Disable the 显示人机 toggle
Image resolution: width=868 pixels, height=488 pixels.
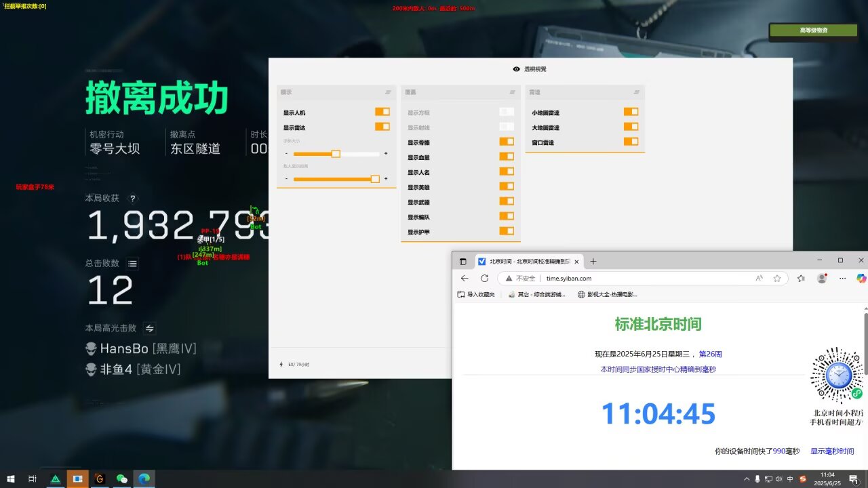[382, 111]
